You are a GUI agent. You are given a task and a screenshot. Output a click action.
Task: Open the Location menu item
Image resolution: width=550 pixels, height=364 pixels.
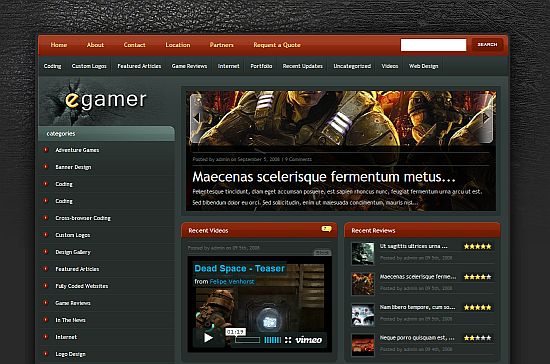pyautogui.click(x=178, y=45)
